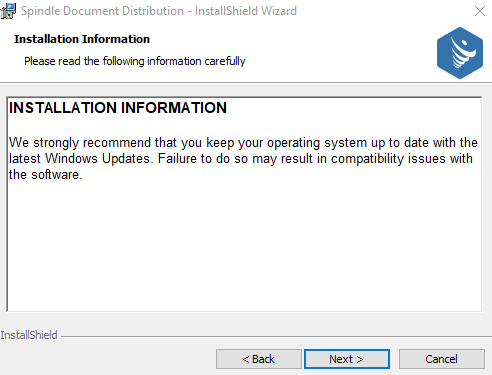Click the window title 'Spindle Document Distribution'
The image size is (492, 375).
(x=102, y=11)
